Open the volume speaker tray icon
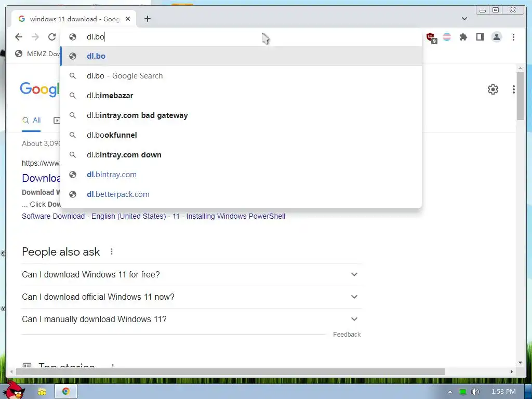 tap(475, 392)
